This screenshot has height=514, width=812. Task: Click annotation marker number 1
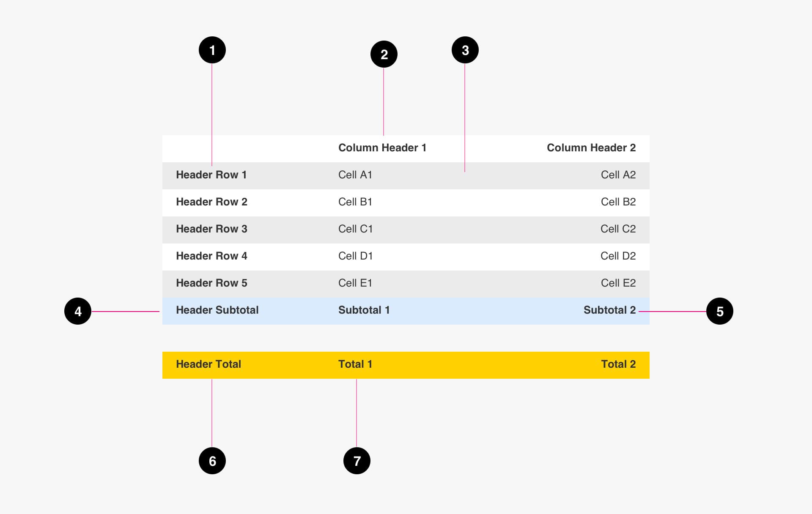tap(212, 50)
